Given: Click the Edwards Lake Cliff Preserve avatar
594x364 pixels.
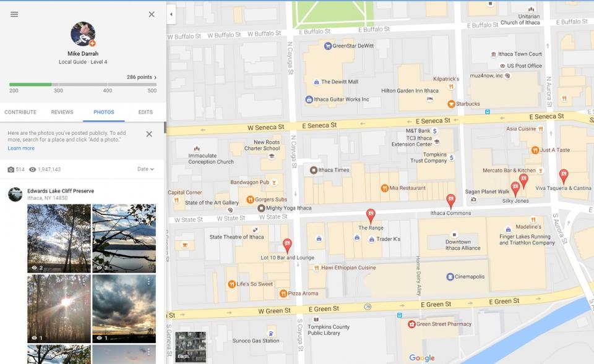Looking at the screenshot, I should click(15, 195).
